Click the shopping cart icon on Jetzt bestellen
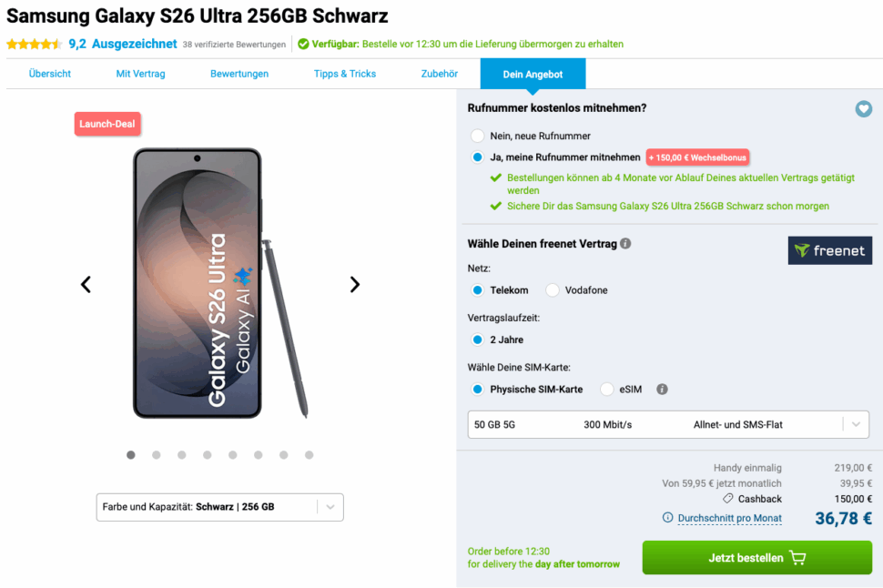The height and width of the screenshot is (588, 883). pyautogui.click(x=798, y=557)
